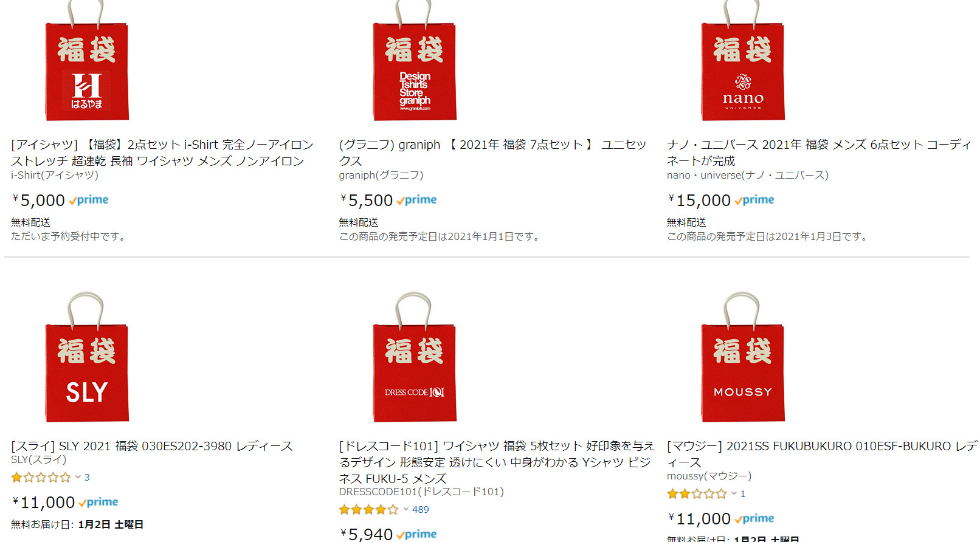Open the graniph red lucky bag image

point(415,61)
